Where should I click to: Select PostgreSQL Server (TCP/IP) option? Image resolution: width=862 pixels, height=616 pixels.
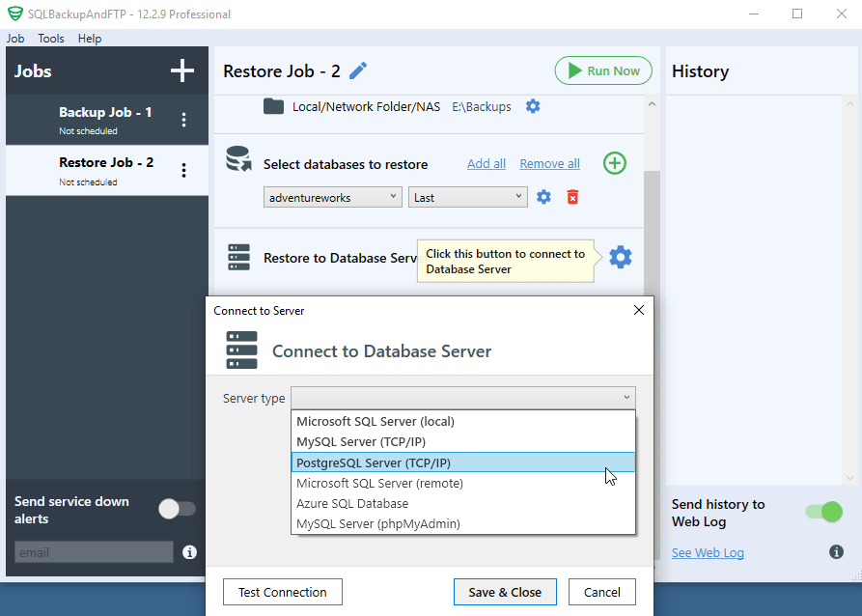click(x=463, y=462)
